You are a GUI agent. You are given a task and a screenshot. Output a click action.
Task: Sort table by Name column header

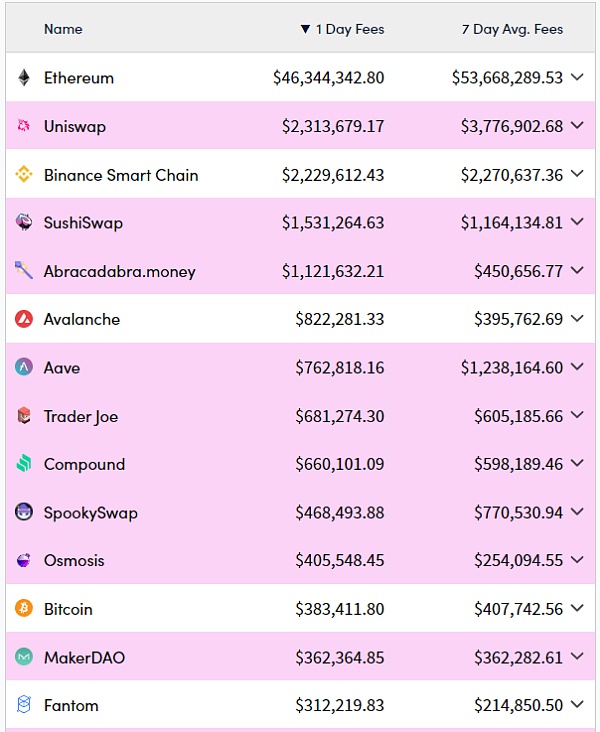click(x=63, y=29)
